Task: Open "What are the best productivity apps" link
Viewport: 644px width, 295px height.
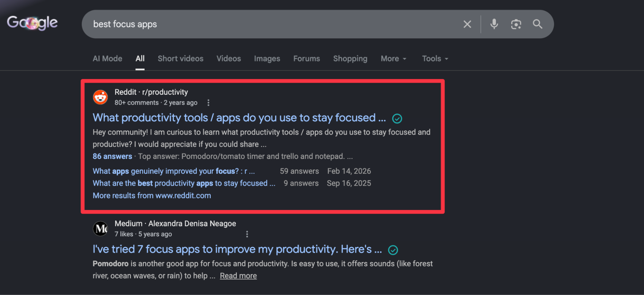Action: (184, 183)
